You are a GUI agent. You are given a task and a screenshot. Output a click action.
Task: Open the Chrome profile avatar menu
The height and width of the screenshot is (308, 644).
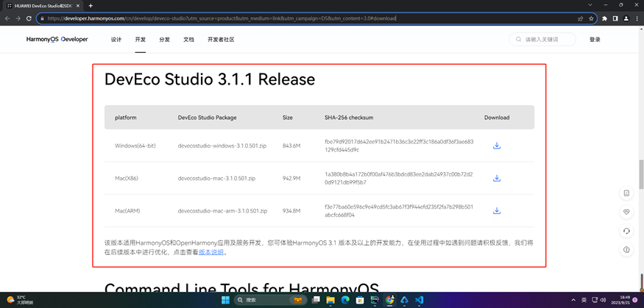tap(626, 18)
